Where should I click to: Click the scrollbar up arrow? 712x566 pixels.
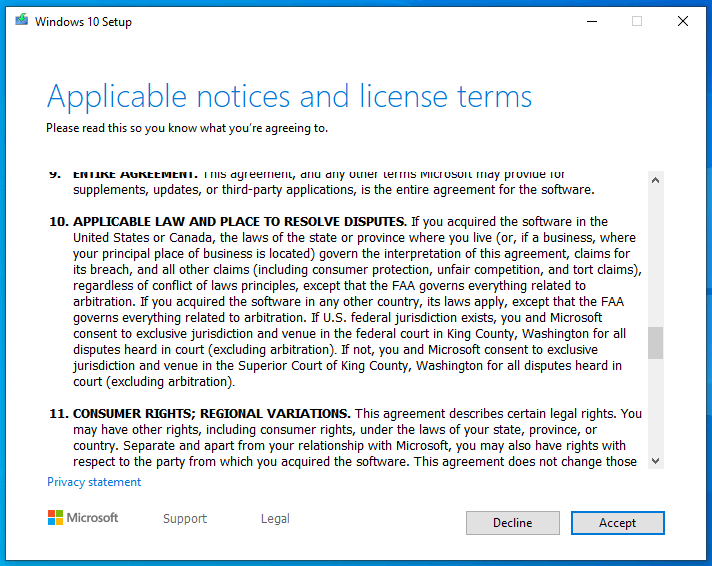(x=655, y=180)
